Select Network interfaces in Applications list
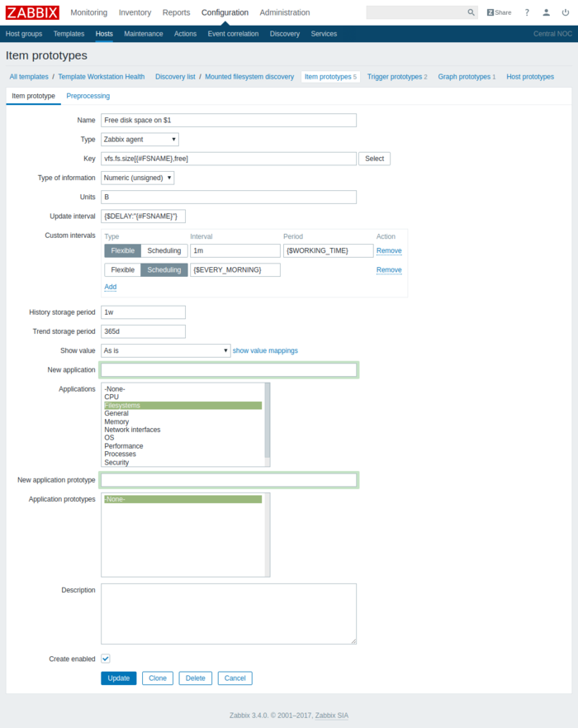This screenshot has width=578, height=728. 182,430
